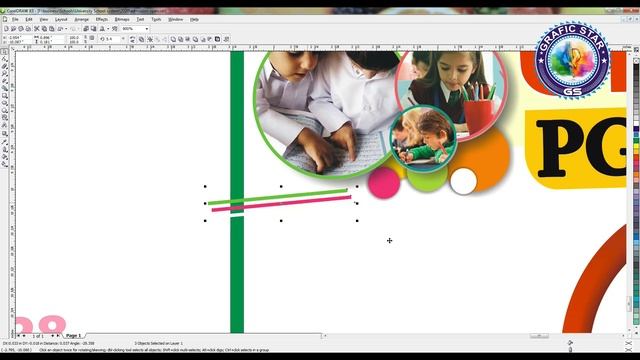This screenshot has height=360, width=640.
Task: Open the Outline tool flyout
Action: (4, 149)
